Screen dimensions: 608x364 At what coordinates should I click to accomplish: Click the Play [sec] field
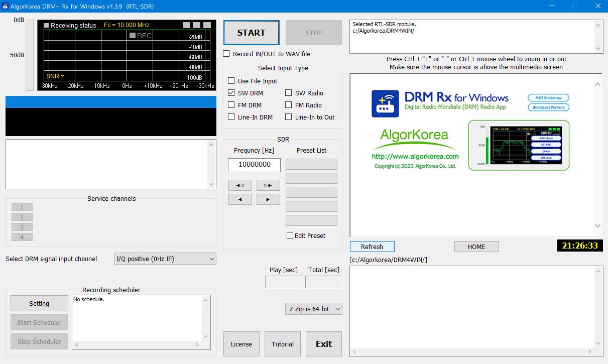click(x=284, y=282)
